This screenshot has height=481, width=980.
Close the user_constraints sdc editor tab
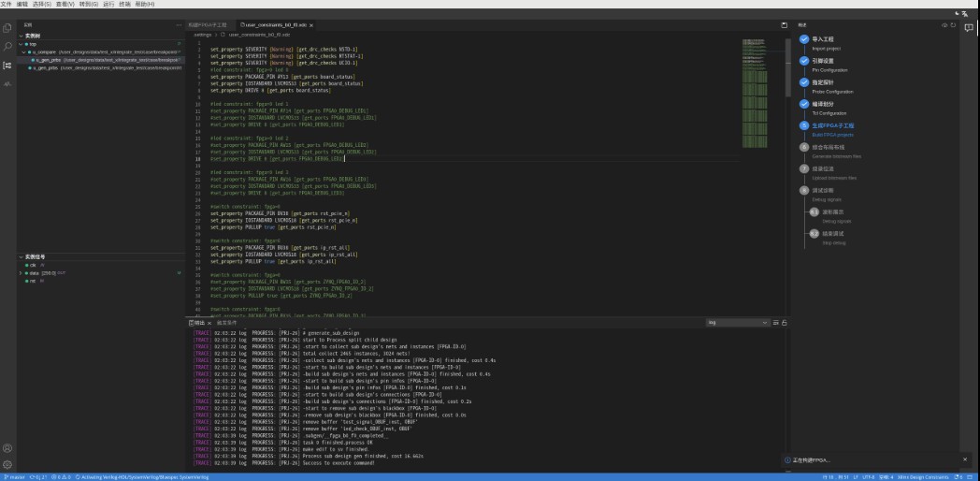pos(311,25)
